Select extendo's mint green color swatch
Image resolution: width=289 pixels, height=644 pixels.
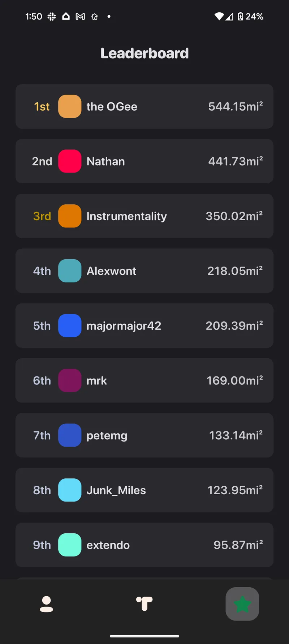coord(70,545)
